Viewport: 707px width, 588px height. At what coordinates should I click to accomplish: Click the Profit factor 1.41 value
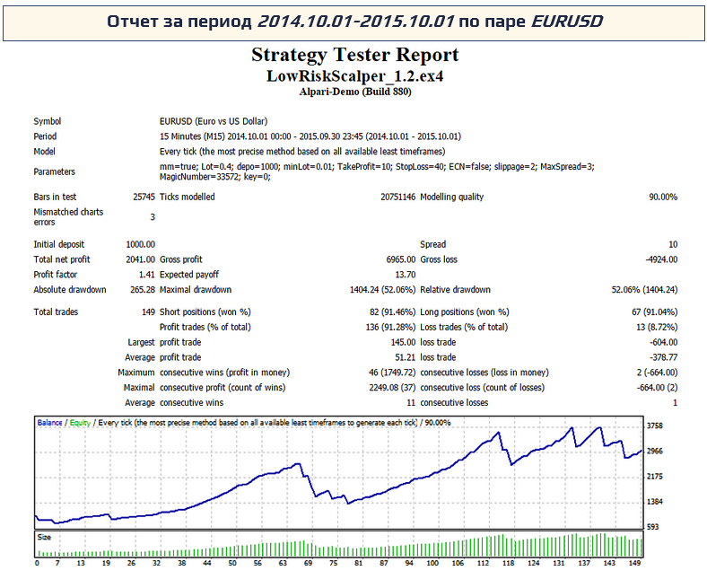point(147,275)
